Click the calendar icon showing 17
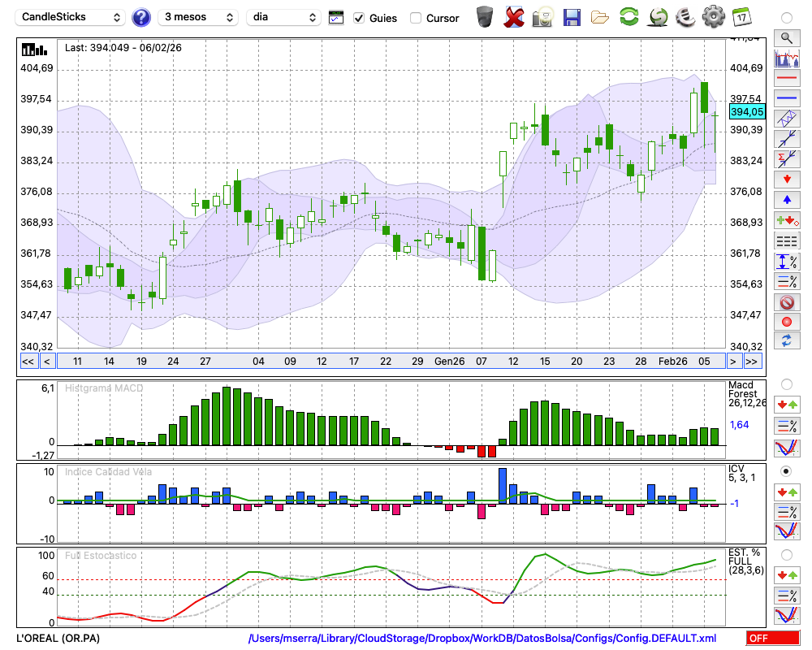812x650 pixels. click(741, 16)
